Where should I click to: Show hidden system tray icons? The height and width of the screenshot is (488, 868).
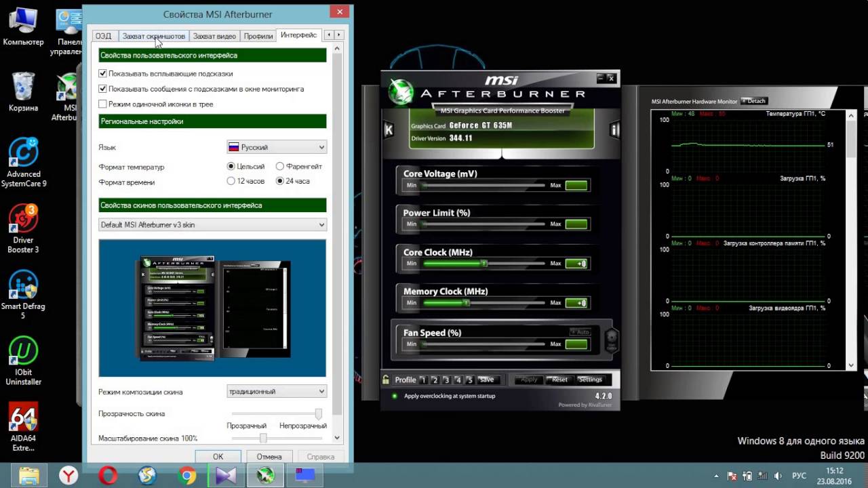coord(716,476)
